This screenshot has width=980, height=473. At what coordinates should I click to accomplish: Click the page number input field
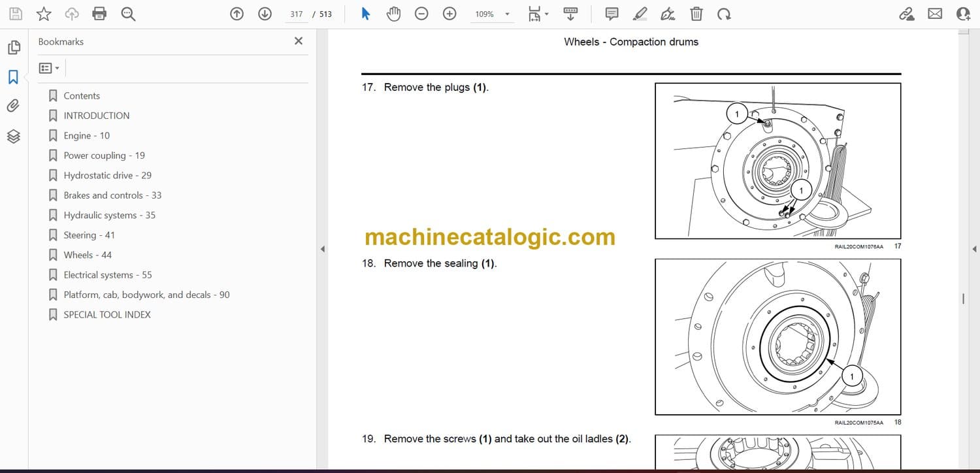pyautogui.click(x=296, y=14)
